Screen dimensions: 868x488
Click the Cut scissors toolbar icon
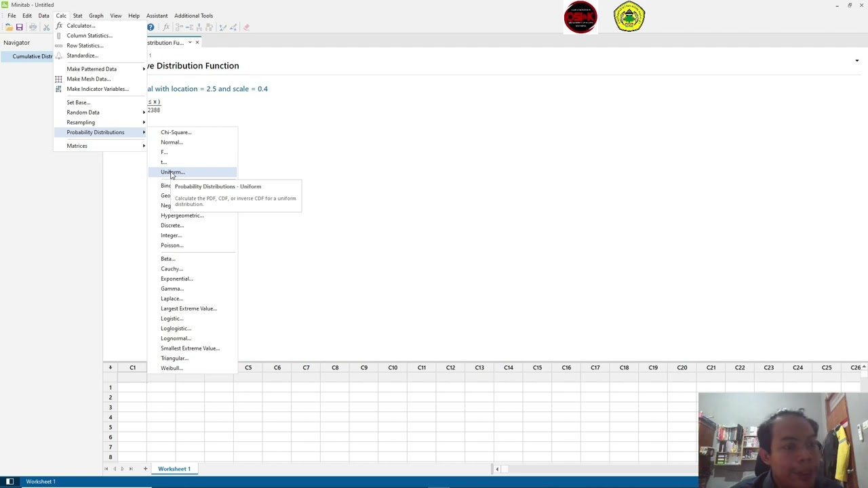(46, 27)
